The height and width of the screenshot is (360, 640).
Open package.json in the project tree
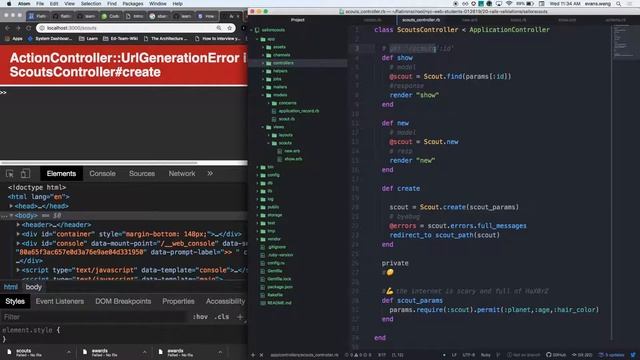(x=276, y=287)
